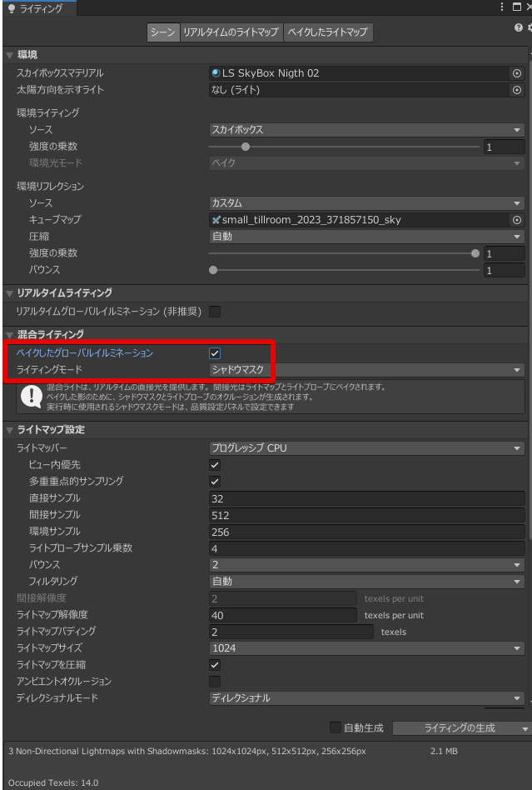Viewport: 532px width, 790px height.
Task: Enable リアルタイムグローバルイルミネーション checkbox
Action: point(215,312)
